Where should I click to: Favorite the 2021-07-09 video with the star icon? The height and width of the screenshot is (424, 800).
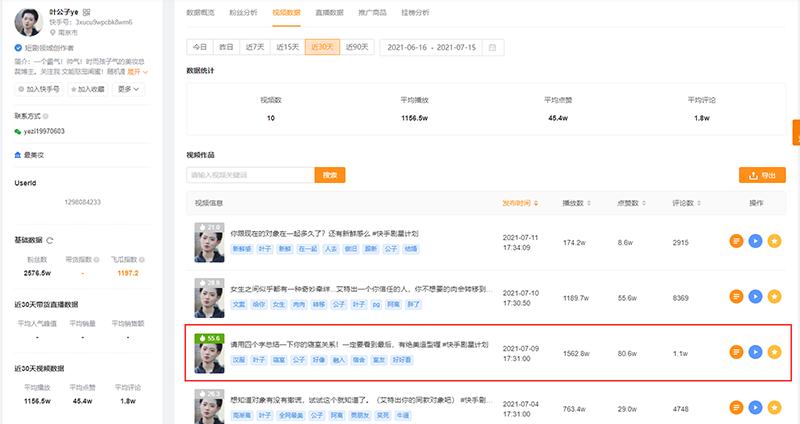click(x=774, y=351)
